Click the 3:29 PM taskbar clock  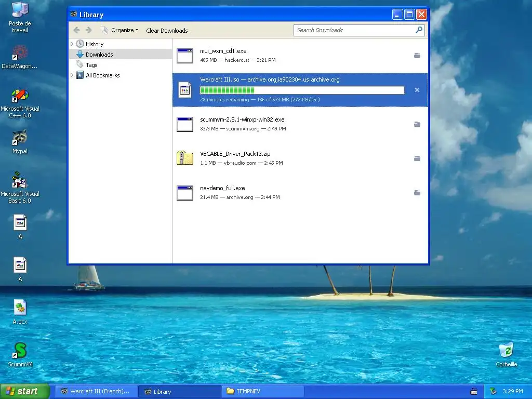point(512,391)
